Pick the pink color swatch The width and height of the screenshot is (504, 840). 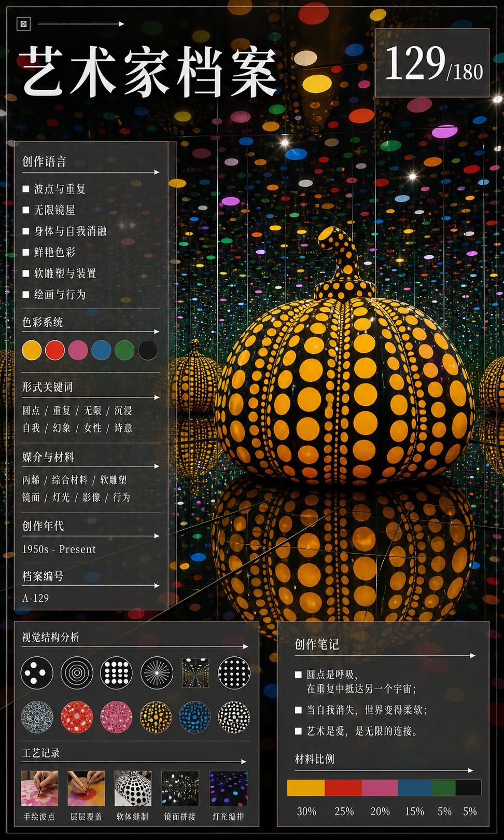(78, 350)
